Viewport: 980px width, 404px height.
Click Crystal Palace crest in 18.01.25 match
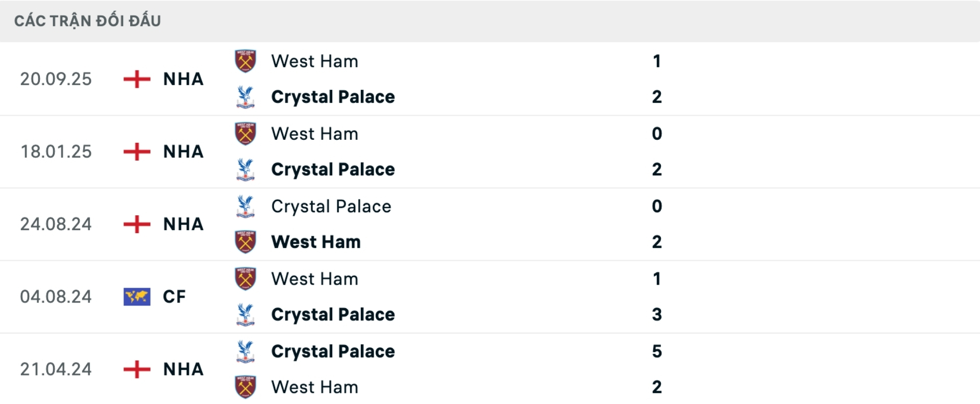pos(245,169)
